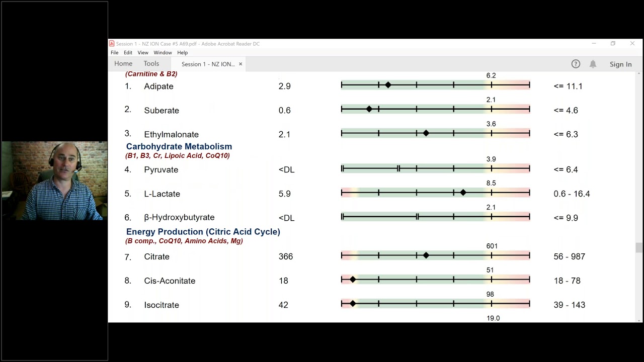Click the Pyruvate value '<DL'

pyautogui.click(x=286, y=170)
